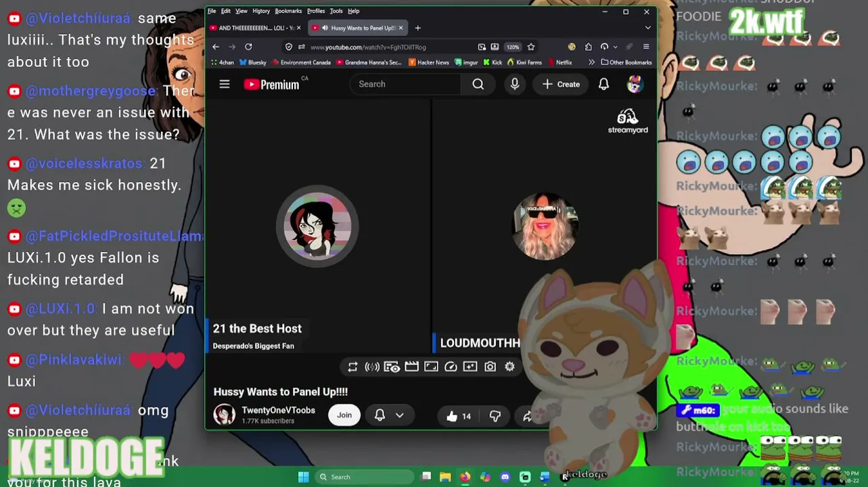This screenshot has height=487, width=868.
Task: Click the loop icon in player toolbar
Action: click(x=352, y=367)
